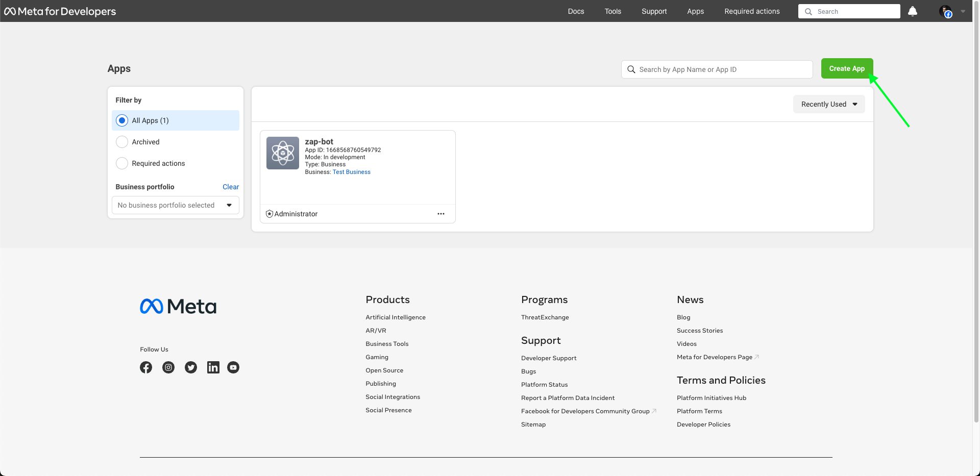The width and height of the screenshot is (980, 476).
Task: Click the magnifier icon in app search
Action: 631,69
